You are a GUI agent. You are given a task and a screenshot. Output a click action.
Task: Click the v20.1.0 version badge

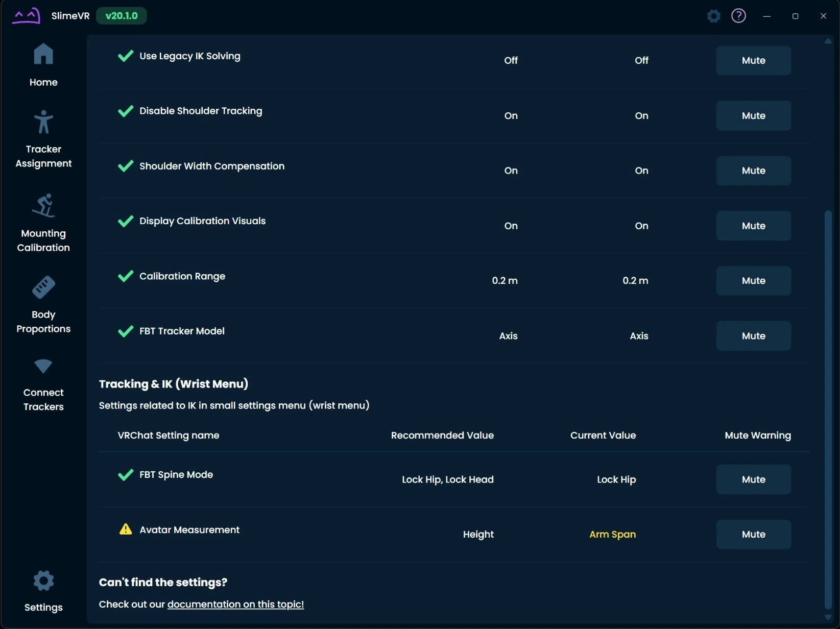pos(122,16)
